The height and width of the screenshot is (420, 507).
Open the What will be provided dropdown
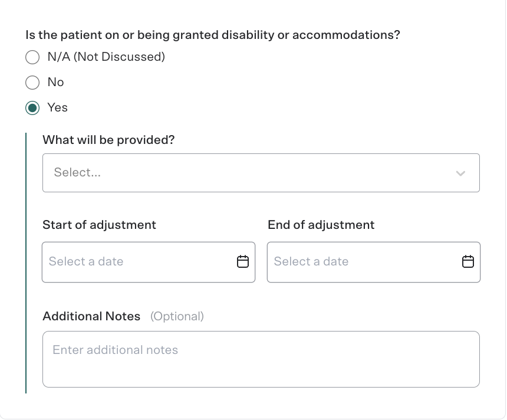(261, 173)
